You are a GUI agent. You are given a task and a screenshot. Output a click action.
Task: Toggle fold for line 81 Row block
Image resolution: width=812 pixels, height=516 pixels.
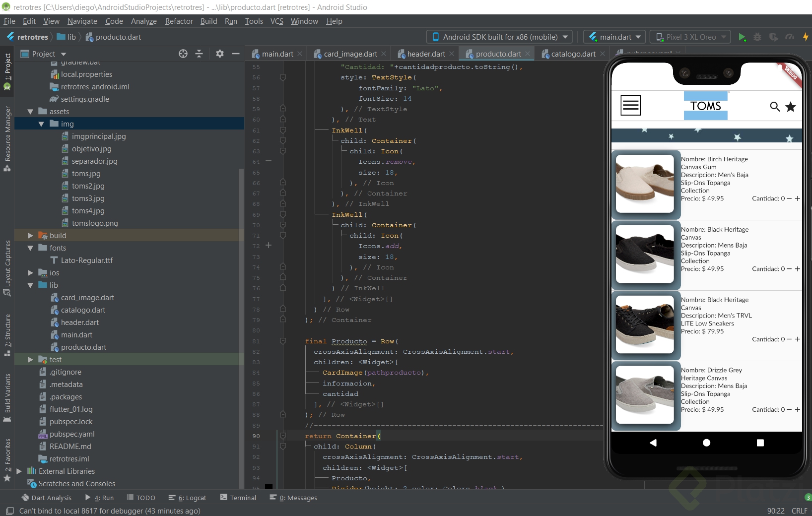pos(283,341)
